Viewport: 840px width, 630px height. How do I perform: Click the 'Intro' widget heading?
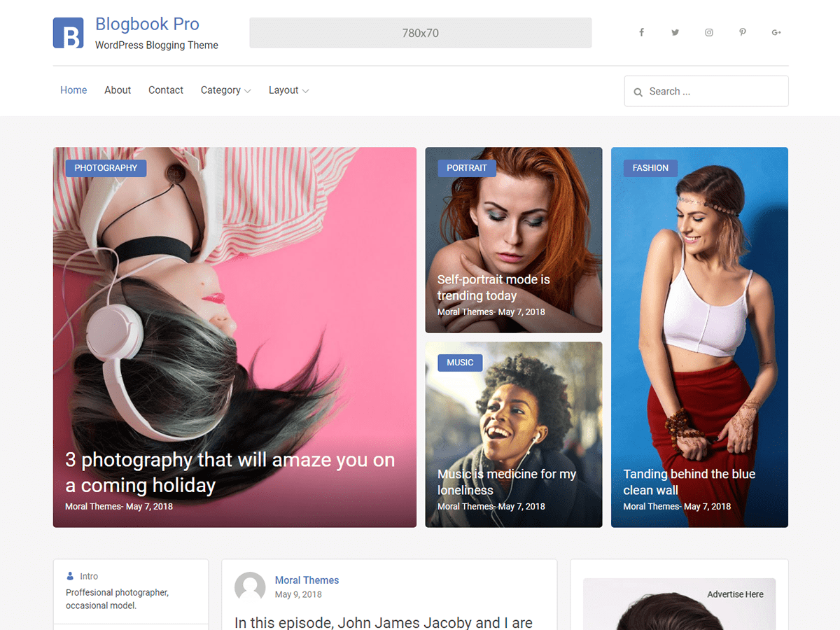pyautogui.click(x=89, y=577)
